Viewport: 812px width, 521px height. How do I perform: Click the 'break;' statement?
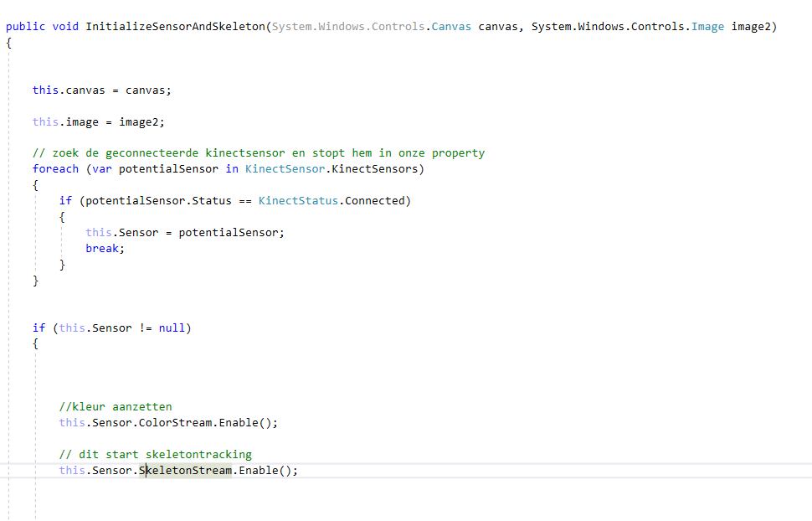tap(105, 248)
